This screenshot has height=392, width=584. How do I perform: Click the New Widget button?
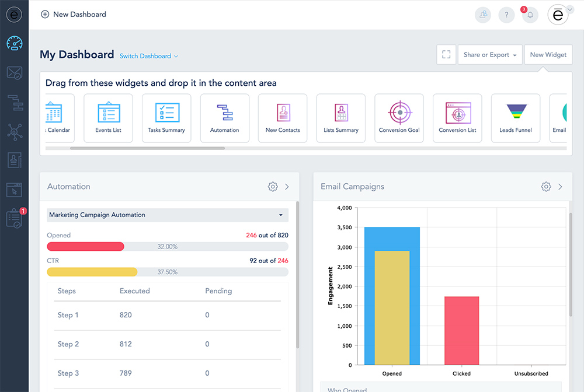tap(548, 54)
